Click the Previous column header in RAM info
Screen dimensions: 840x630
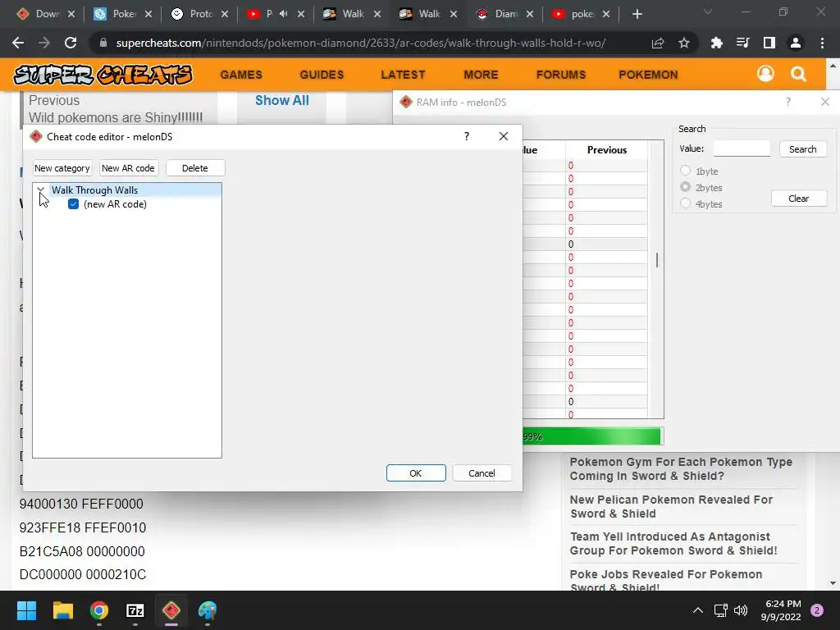click(x=606, y=150)
